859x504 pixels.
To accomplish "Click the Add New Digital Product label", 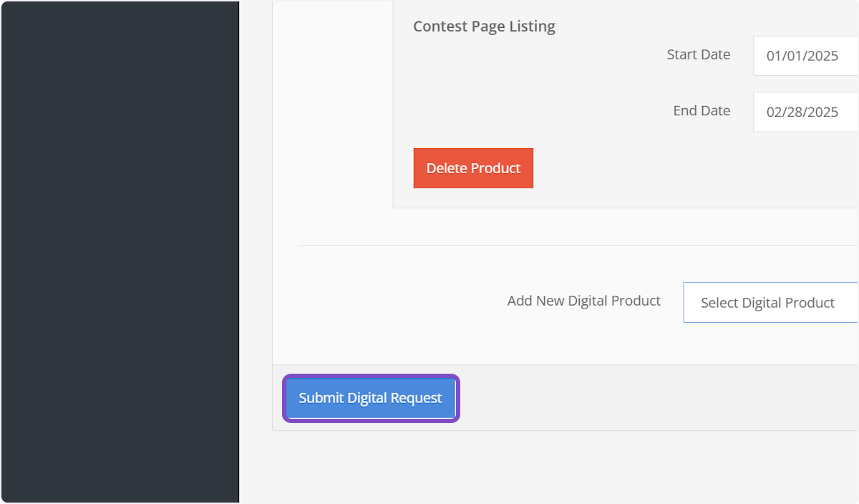I will [583, 301].
